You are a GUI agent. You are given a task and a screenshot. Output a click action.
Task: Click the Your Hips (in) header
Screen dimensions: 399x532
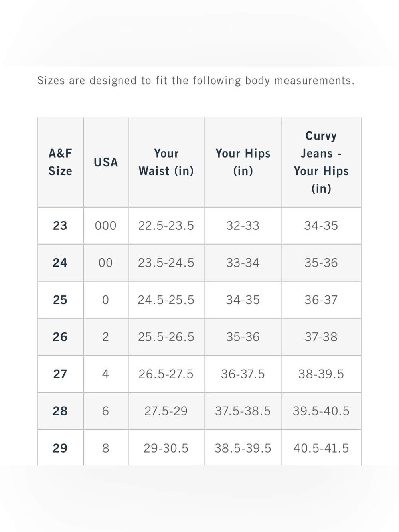pos(243,162)
